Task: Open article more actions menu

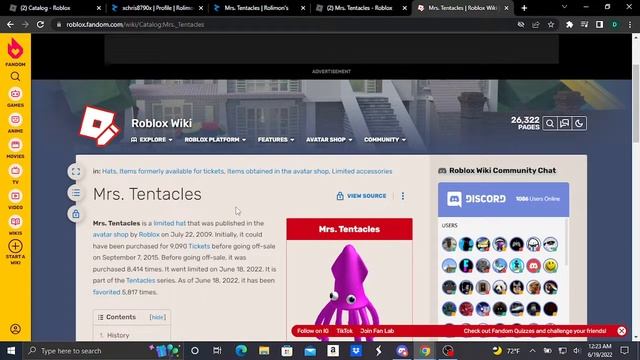Action: (403, 196)
